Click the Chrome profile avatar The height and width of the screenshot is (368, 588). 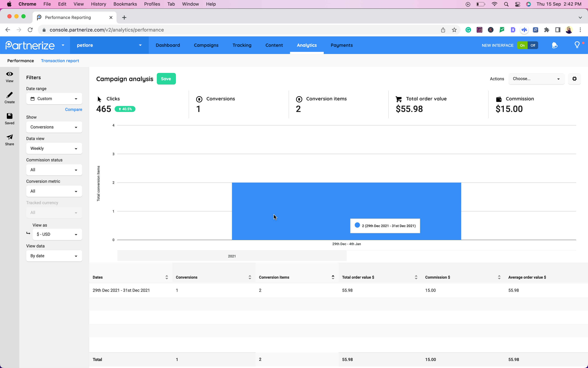pos(569,30)
